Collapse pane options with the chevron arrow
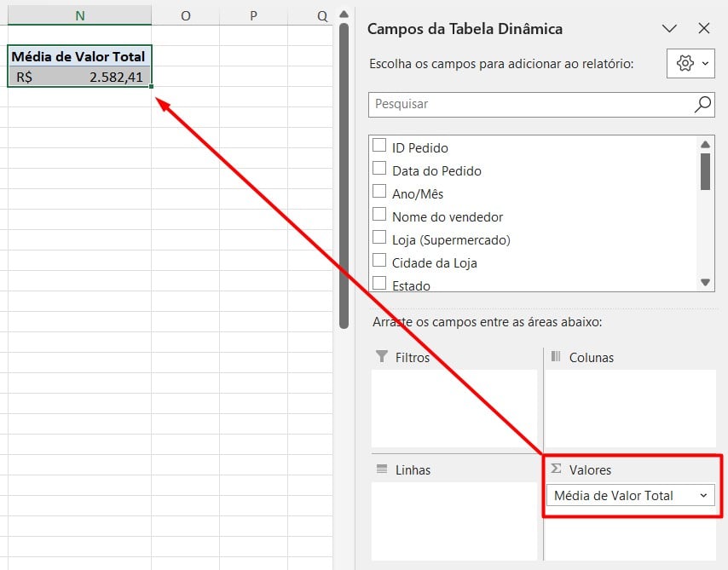This screenshot has height=570, width=728. [669, 28]
